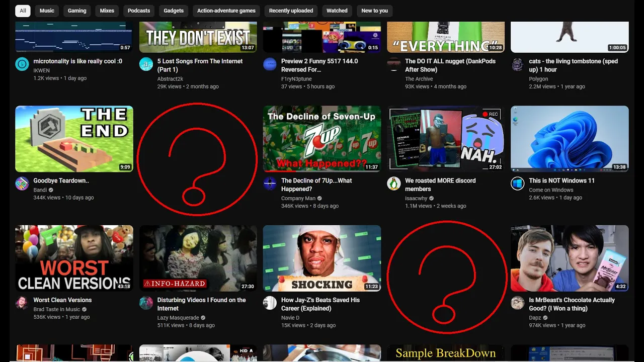The height and width of the screenshot is (362, 644).
Task: Open title 'Goodbye Teardown..'
Action: 61,180
